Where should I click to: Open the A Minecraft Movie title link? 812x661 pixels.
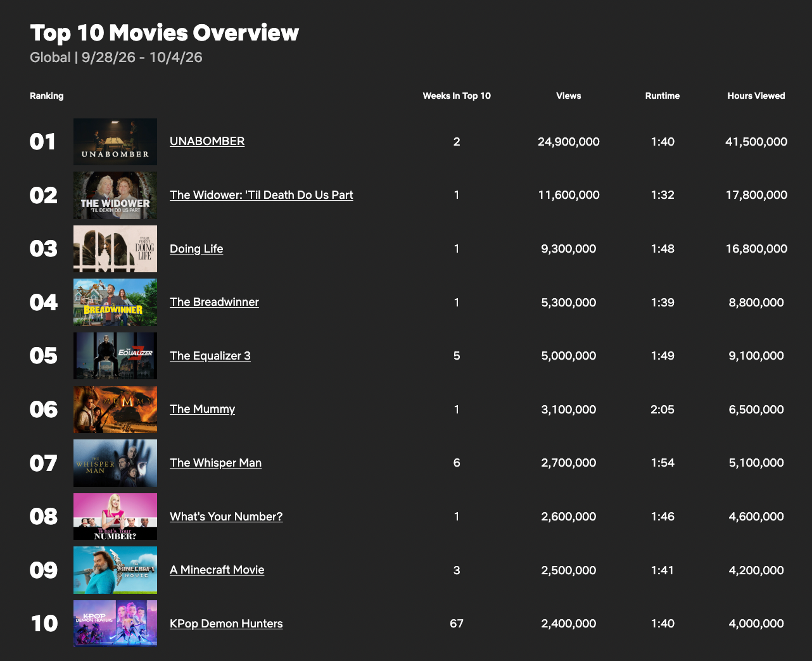(x=217, y=570)
